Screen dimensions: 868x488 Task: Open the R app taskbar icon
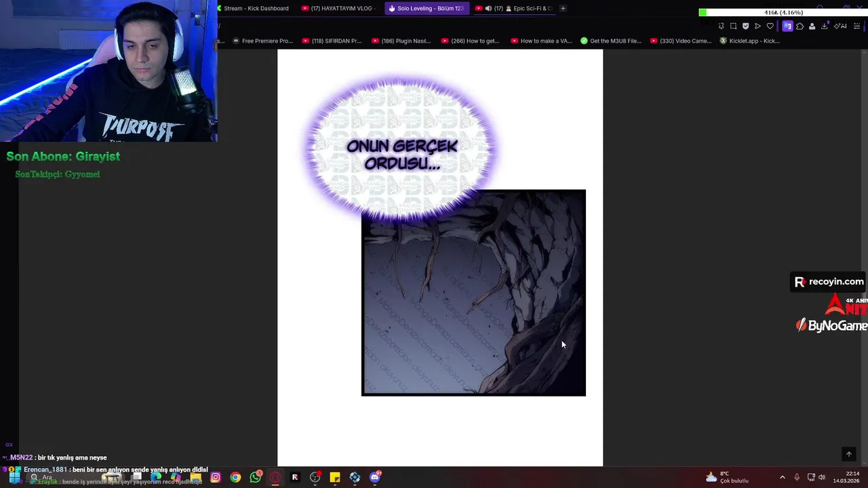point(295,477)
